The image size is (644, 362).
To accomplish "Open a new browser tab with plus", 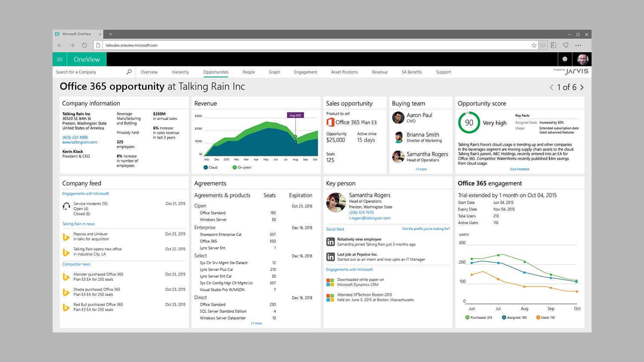I will 111,34.
